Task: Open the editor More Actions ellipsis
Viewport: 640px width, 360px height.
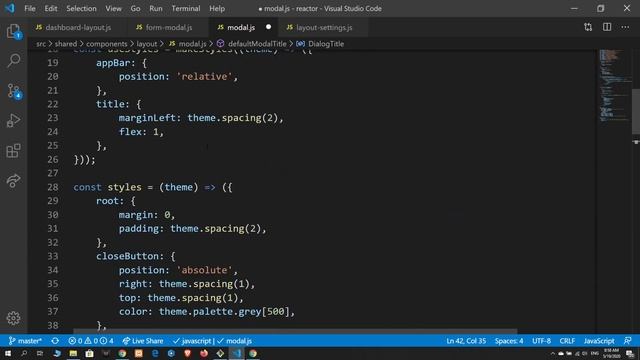Action: pyautogui.click(x=625, y=27)
